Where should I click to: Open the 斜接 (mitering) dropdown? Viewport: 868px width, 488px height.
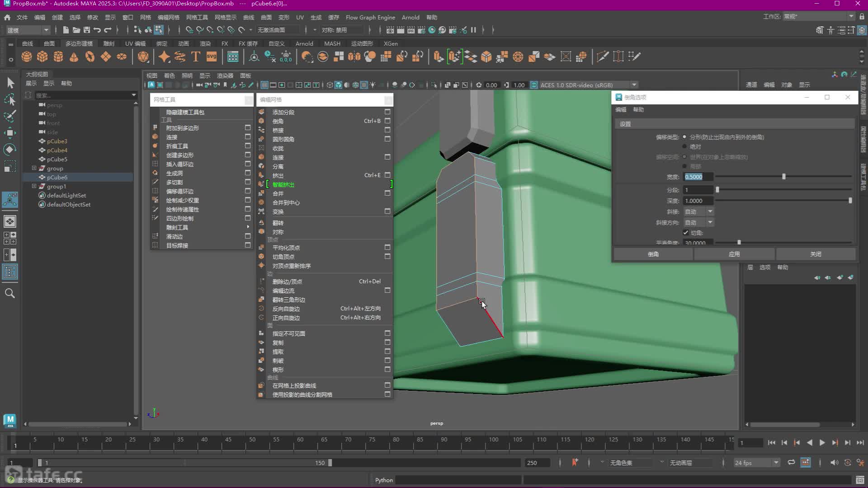(698, 211)
